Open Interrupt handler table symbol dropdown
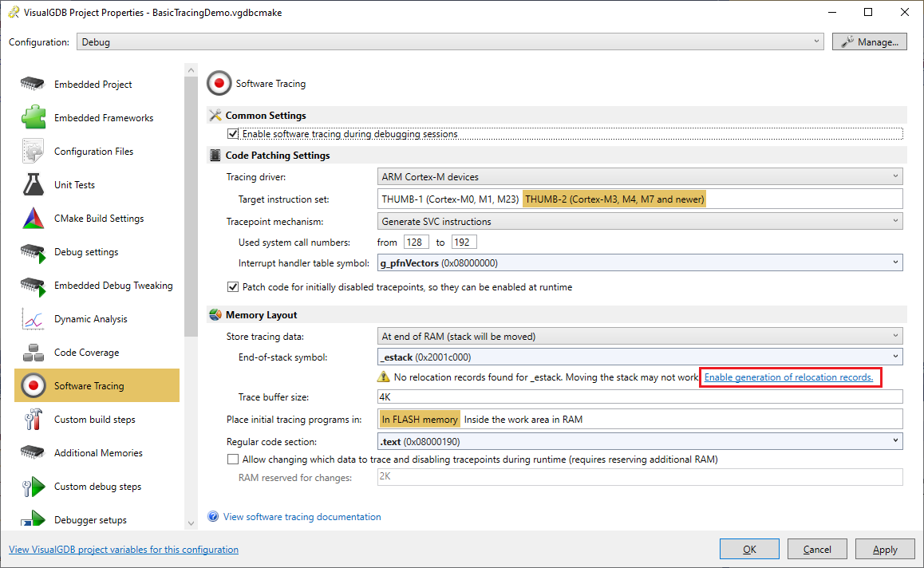This screenshot has height=568, width=924. (640, 262)
